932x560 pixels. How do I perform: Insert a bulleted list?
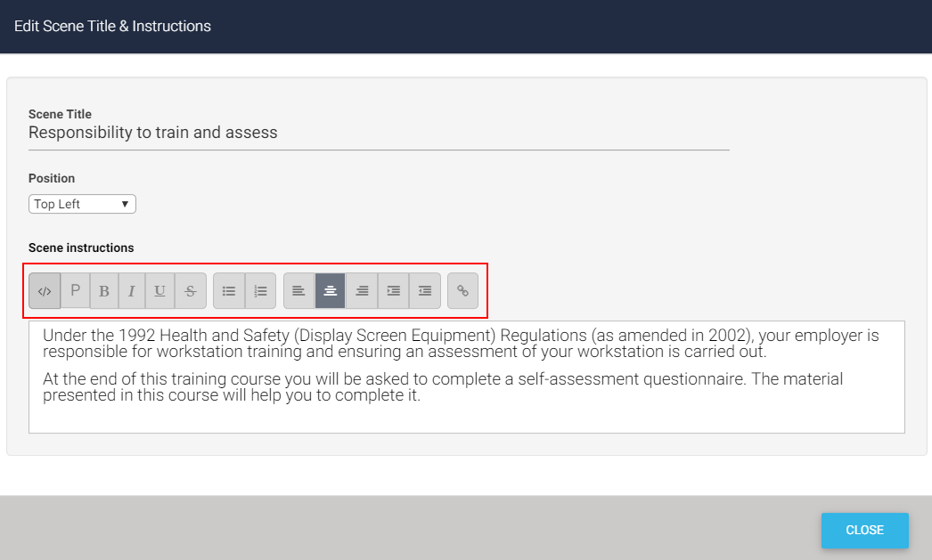(229, 291)
